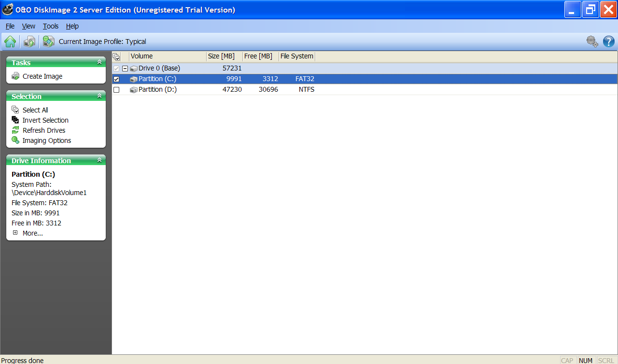618x364 pixels.
Task: Sort by the File System column header
Action: click(297, 56)
